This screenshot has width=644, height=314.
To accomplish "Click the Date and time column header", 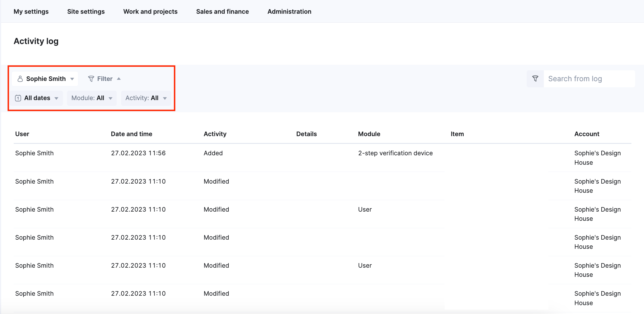I will point(131,134).
